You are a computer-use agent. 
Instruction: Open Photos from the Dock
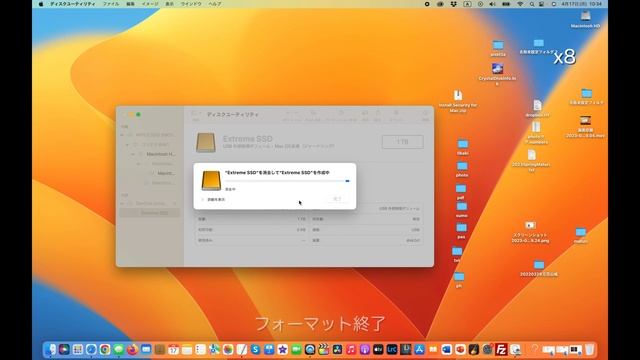[228, 349]
